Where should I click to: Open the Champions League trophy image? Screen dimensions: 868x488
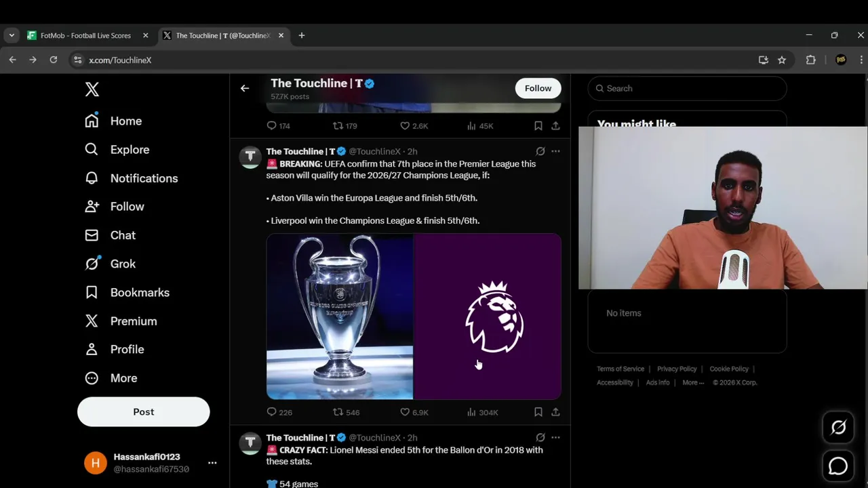click(x=340, y=317)
